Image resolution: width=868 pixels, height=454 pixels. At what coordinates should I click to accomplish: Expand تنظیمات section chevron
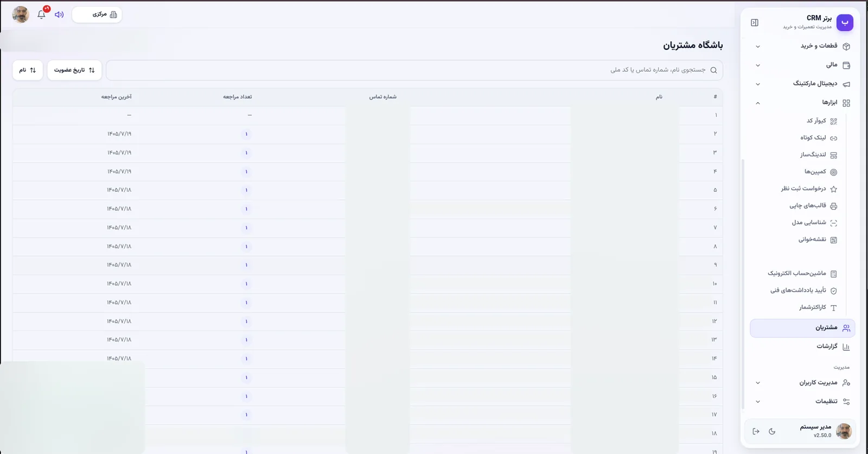tap(758, 402)
